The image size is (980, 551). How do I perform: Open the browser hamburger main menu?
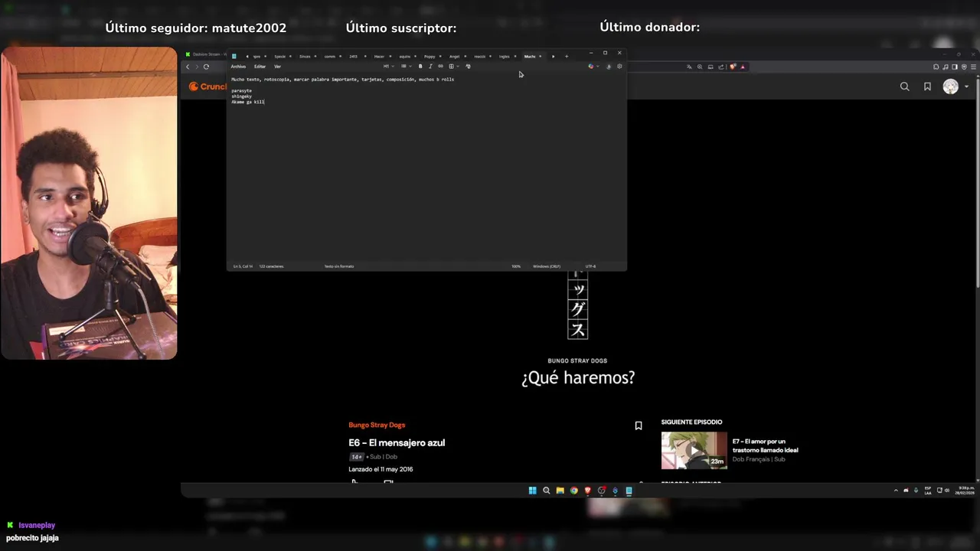click(x=972, y=67)
